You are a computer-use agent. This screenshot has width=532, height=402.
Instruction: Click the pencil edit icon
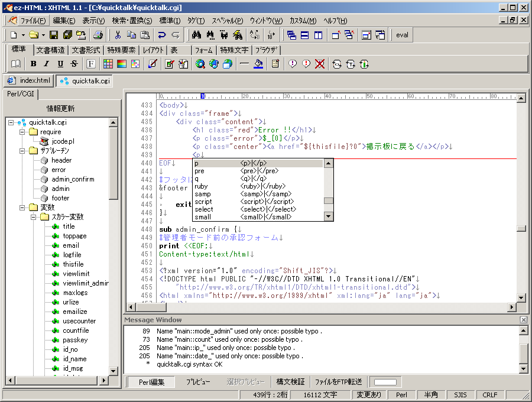coord(153,64)
